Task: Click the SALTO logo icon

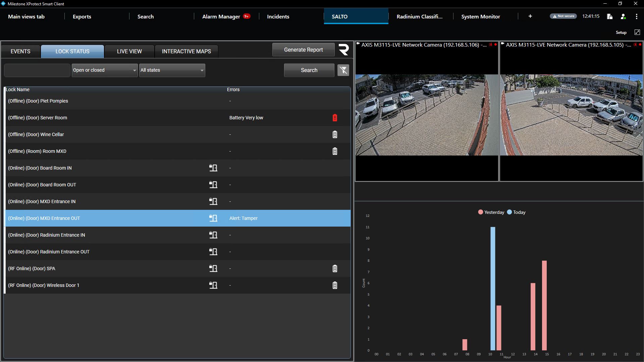Action: [344, 50]
